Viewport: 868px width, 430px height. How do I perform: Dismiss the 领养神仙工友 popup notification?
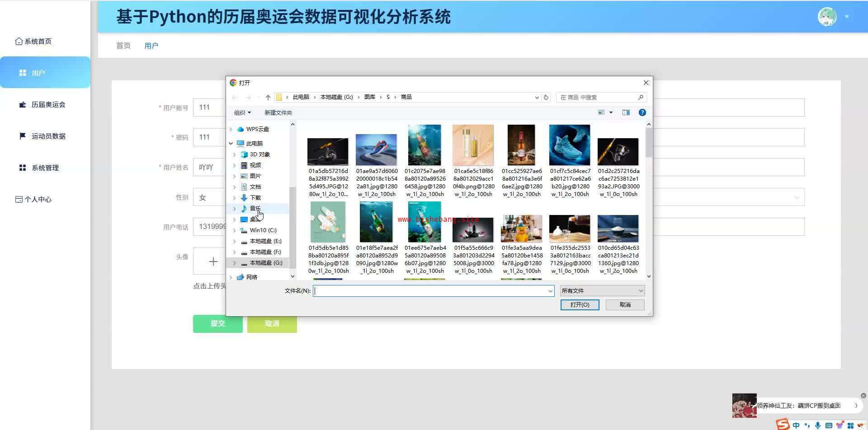[863, 396]
